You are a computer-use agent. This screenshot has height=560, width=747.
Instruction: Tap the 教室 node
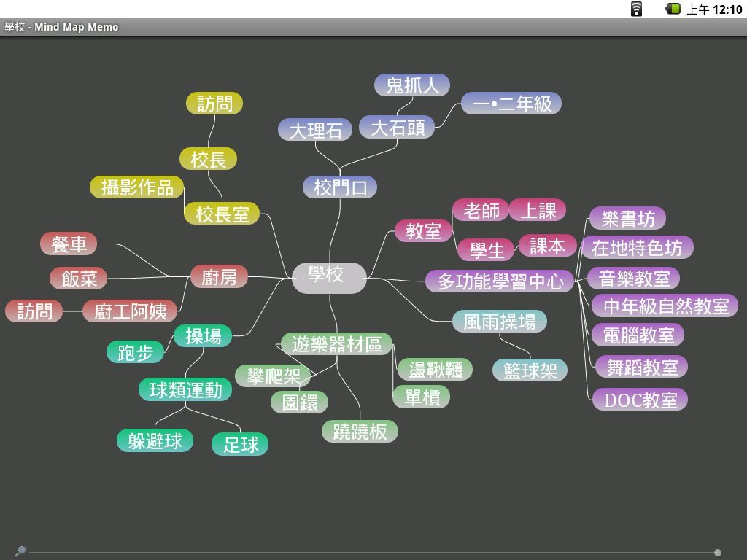tap(423, 231)
